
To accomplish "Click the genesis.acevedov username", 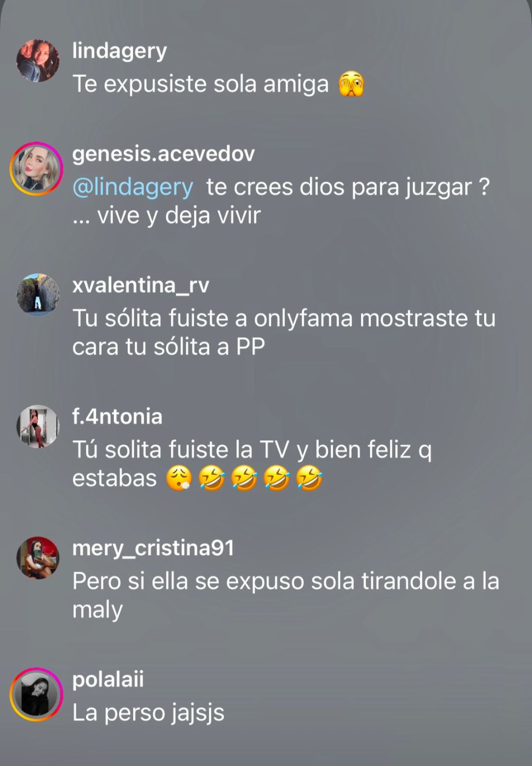I will click(x=164, y=154).
